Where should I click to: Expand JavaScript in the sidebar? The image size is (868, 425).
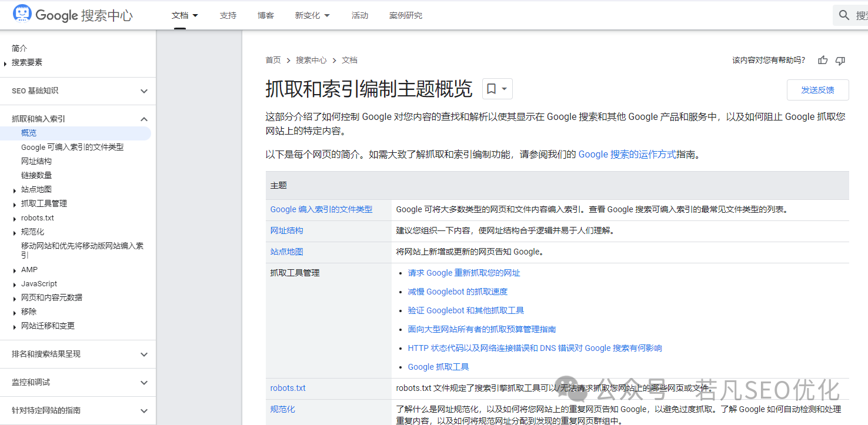pos(15,284)
